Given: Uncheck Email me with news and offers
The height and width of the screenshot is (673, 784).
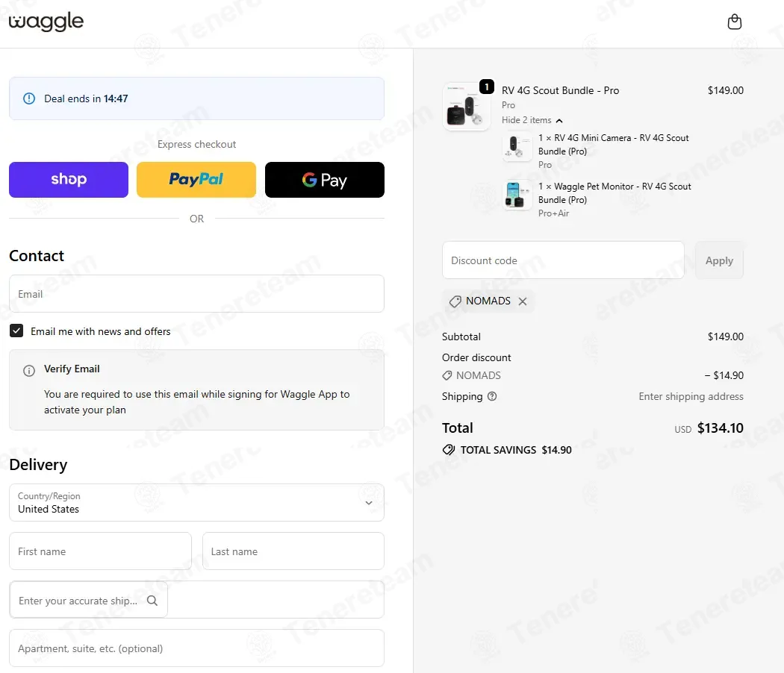Looking at the screenshot, I should tap(16, 331).
